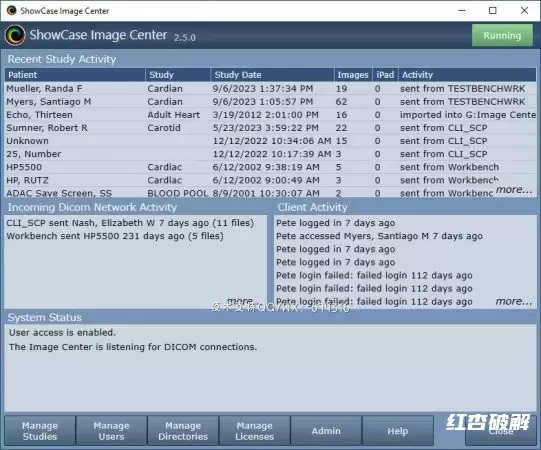This screenshot has height=450, width=541.
Task: Sort by the iPad column header
Action: [385, 75]
